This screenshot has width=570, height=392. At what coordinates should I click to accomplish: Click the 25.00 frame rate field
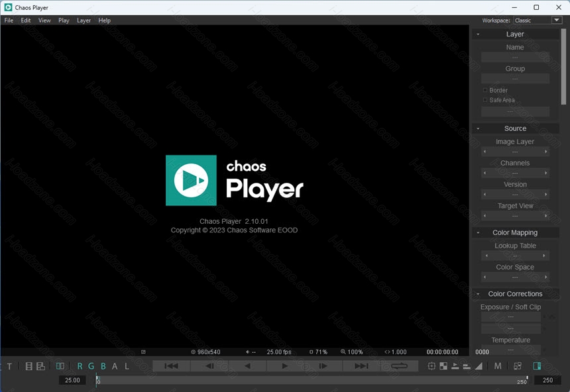pyautogui.click(x=72, y=380)
